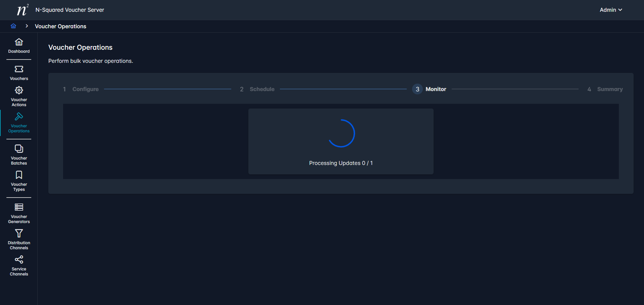Viewport: 644px width, 305px height.
Task: Open Voucher Types bookmark icon
Action: [x=19, y=175]
